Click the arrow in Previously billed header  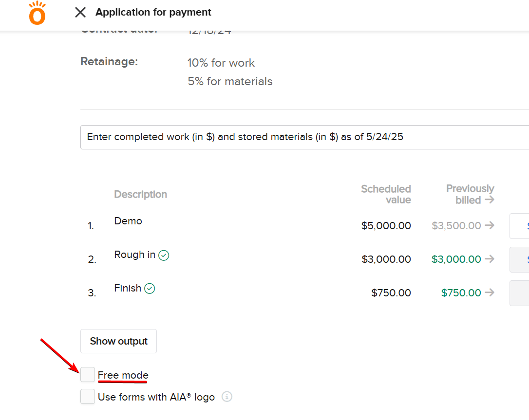coord(490,200)
